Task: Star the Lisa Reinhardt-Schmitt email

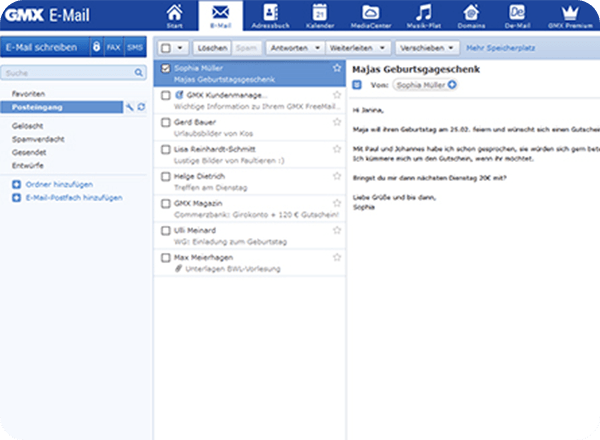Action: coord(337,149)
